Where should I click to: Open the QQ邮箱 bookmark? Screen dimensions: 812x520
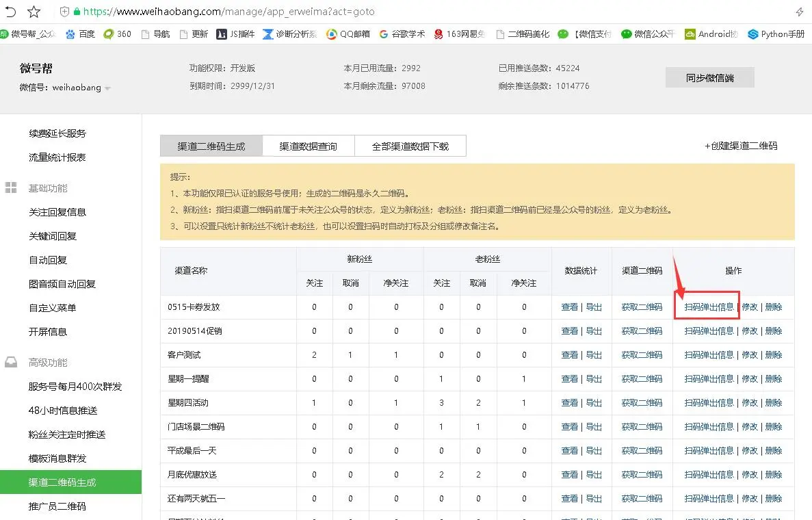(348, 34)
